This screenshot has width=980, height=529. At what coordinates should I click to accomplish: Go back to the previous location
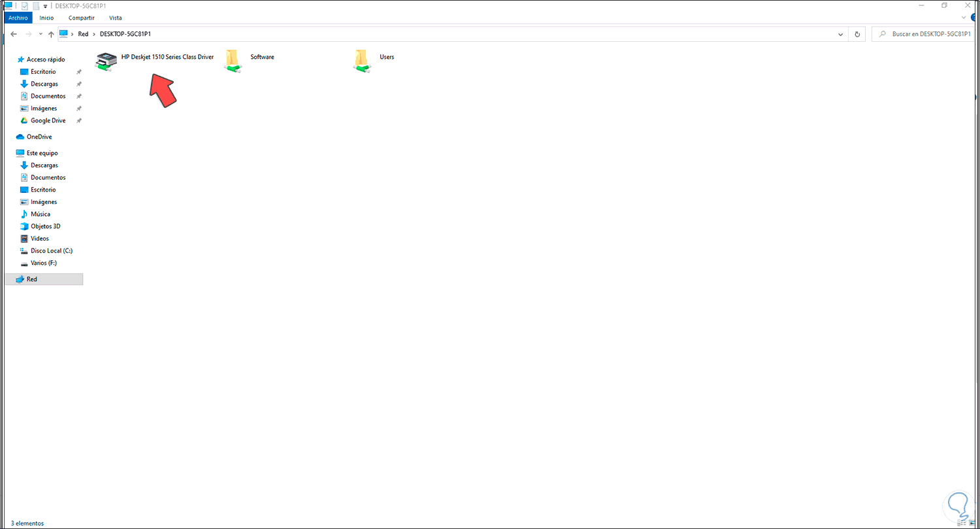click(14, 34)
